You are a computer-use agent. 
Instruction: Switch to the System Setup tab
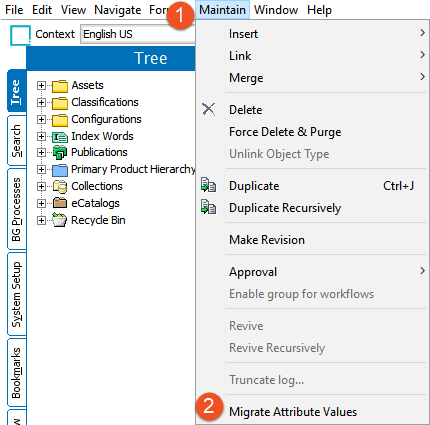point(16,294)
